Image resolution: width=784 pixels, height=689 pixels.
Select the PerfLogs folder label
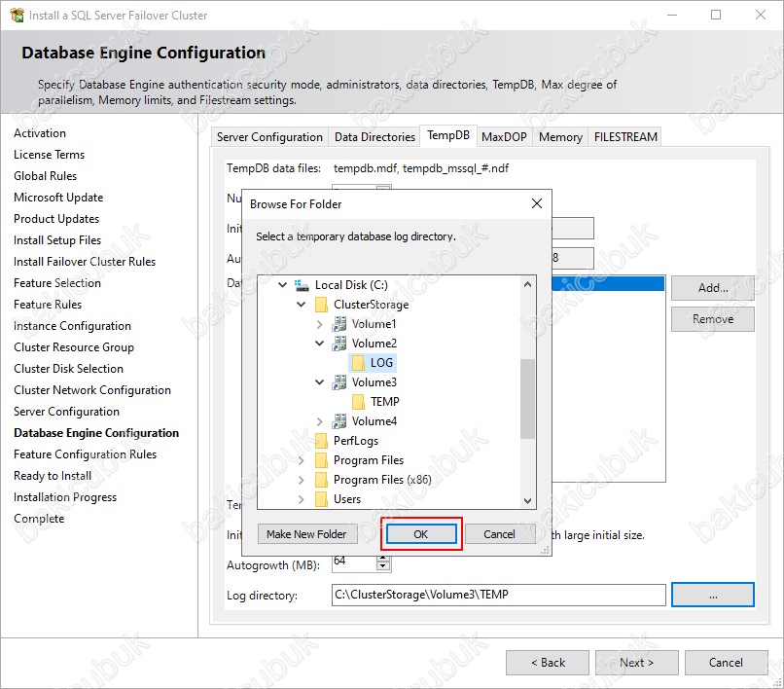(x=356, y=441)
